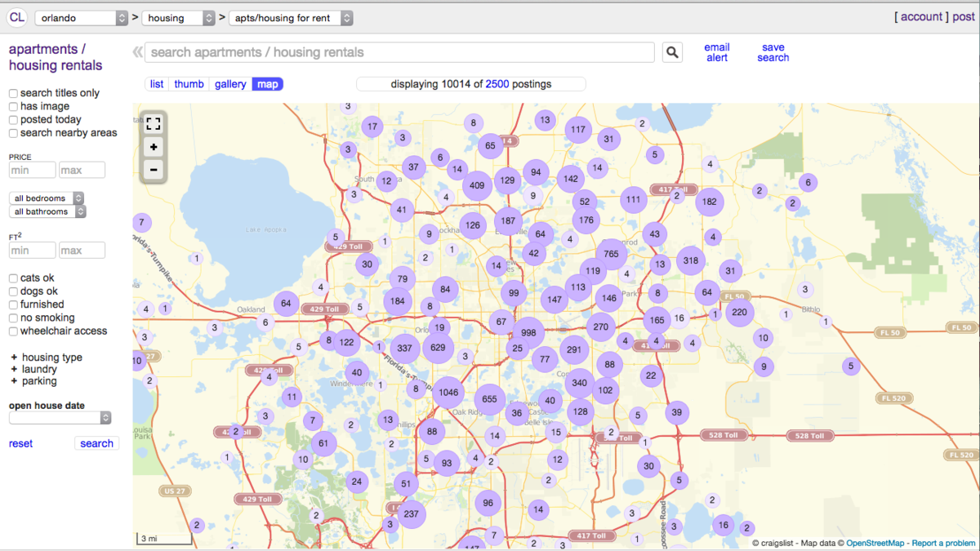Click the 2500 postings count link
Viewport: 980px width, 551px height.
[497, 84]
